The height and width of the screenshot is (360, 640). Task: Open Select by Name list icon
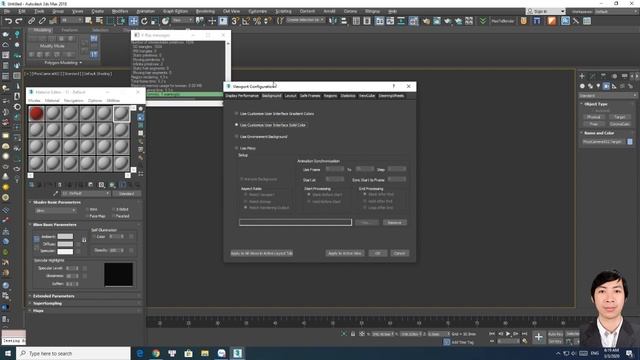pos(99,21)
